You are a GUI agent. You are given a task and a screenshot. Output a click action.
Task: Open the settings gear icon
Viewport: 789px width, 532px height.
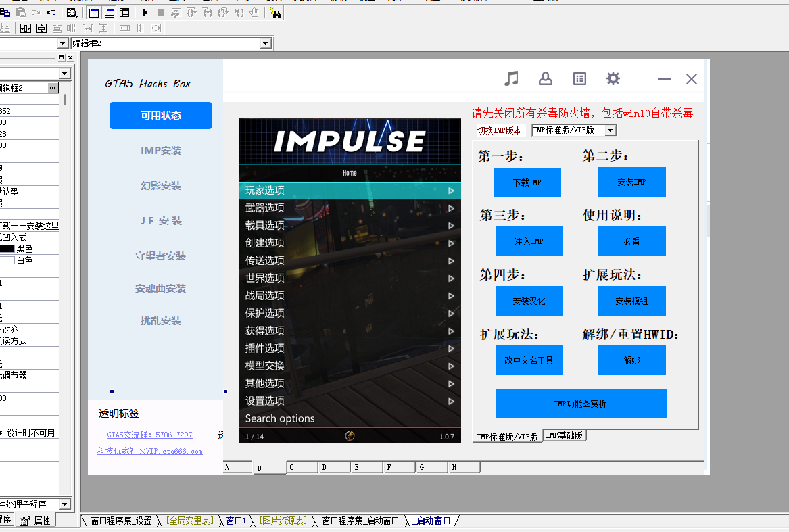(x=613, y=79)
